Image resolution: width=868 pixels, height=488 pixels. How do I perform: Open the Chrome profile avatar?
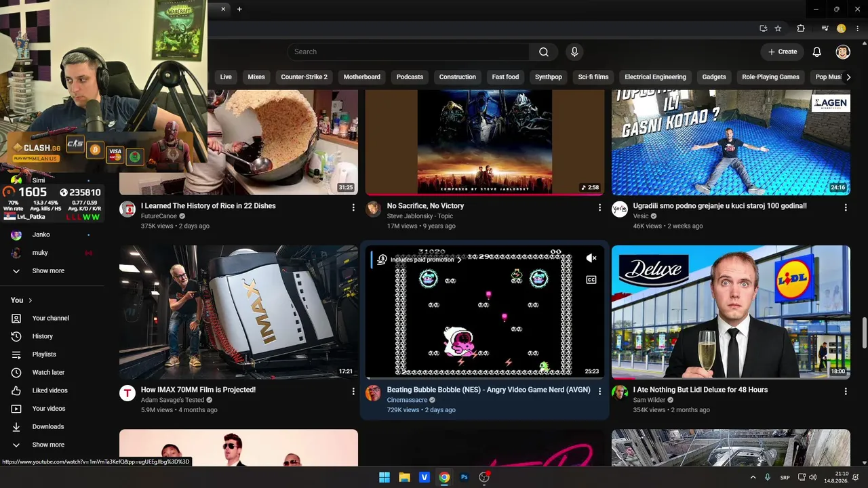pyautogui.click(x=842, y=28)
